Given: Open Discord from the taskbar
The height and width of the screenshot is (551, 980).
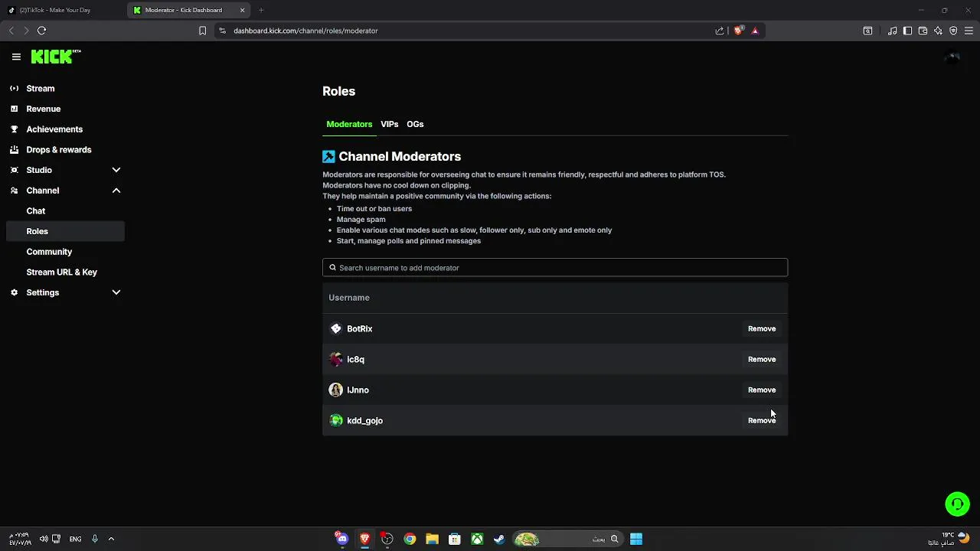Looking at the screenshot, I should click(x=341, y=539).
